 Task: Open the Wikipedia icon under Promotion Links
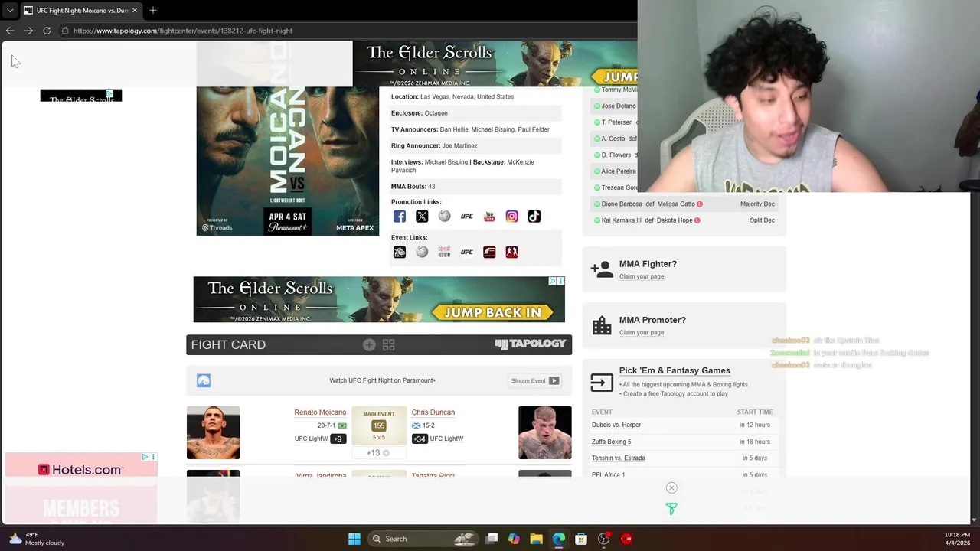(444, 217)
